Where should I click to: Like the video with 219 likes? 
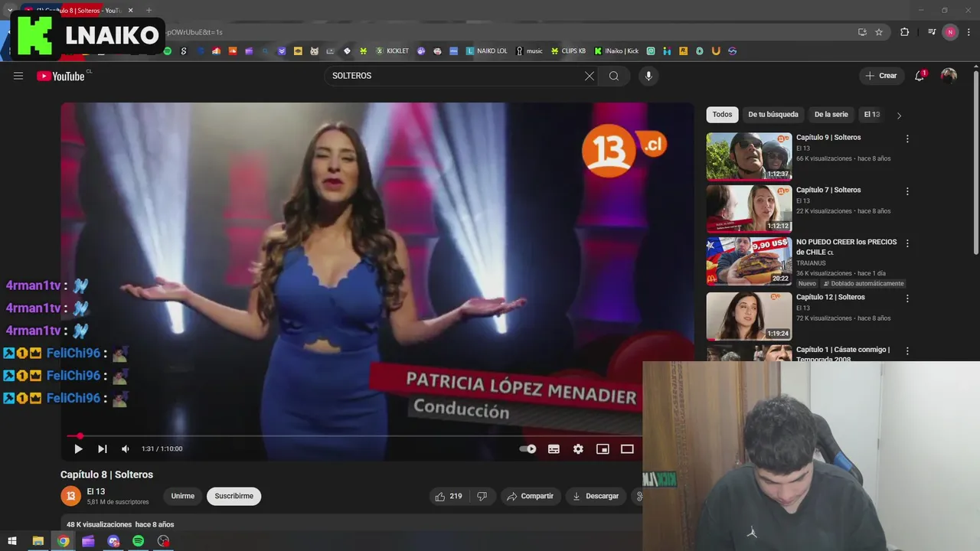pyautogui.click(x=449, y=497)
